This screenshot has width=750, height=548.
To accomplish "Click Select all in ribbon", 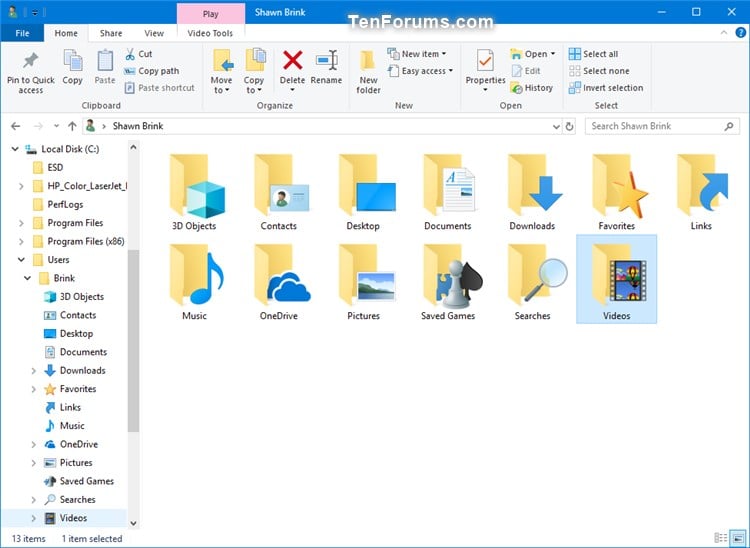I will (594, 54).
